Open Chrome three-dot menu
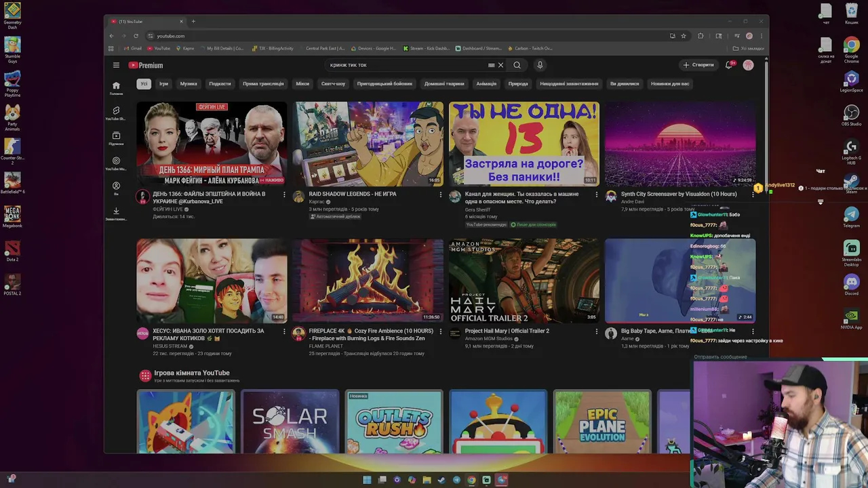This screenshot has height=488, width=868. [761, 36]
